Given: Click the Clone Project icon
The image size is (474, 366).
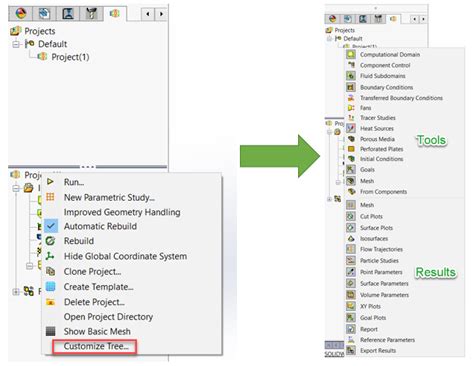Looking at the screenshot, I should (x=50, y=271).
